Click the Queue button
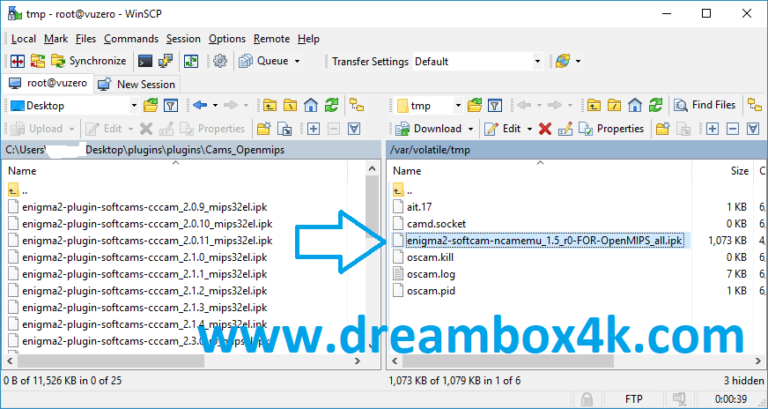Image resolution: width=768 pixels, height=409 pixels. [x=264, y=61]
